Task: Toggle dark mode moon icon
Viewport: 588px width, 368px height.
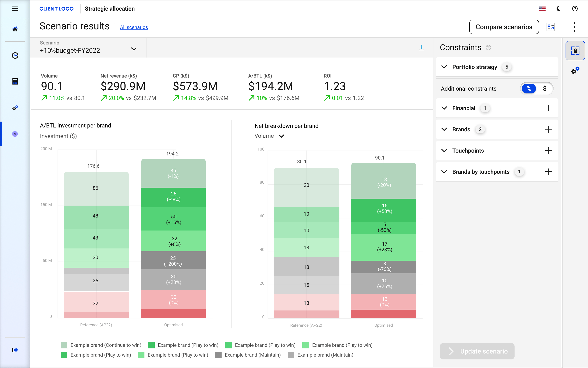Action: point(559,9)
